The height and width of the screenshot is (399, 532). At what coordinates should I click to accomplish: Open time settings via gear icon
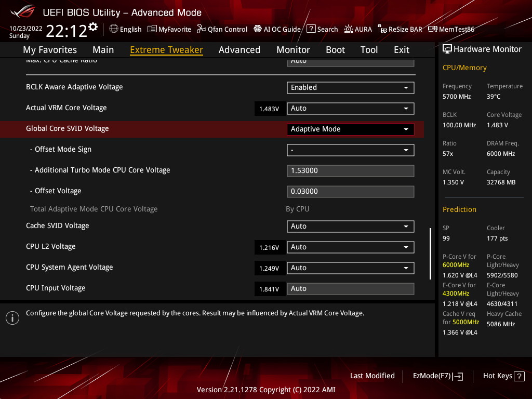93,27
